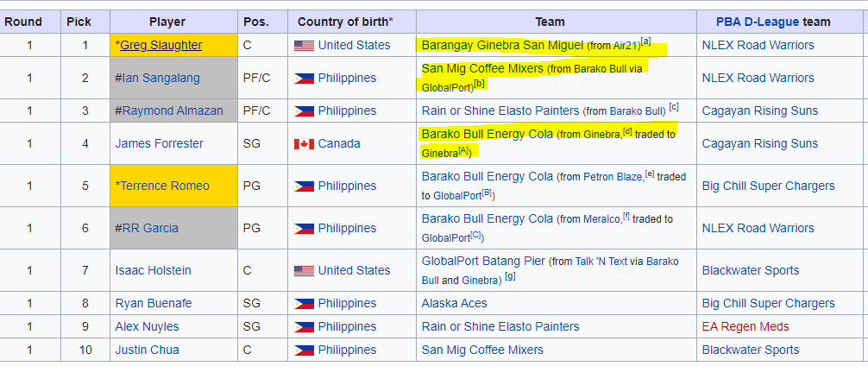Image resolution: width=868 pixels, height=379 pixels.
Task: Open footnote [e] after Petron Blaze
Action: click(650, 173)
